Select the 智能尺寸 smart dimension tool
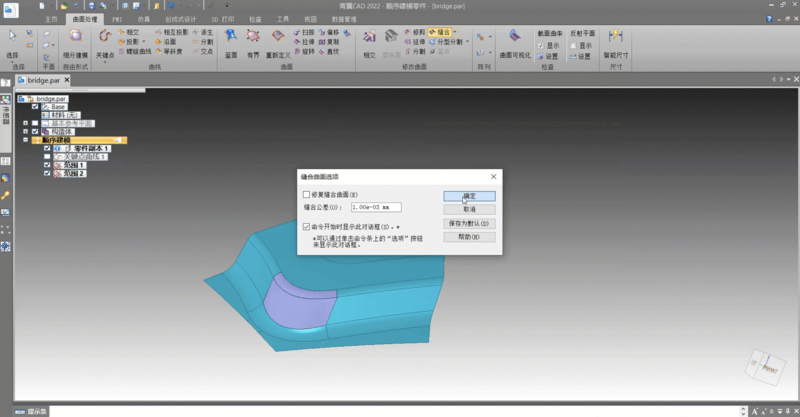800x417 pixels. pyautogui.click(x=618, y=44)
